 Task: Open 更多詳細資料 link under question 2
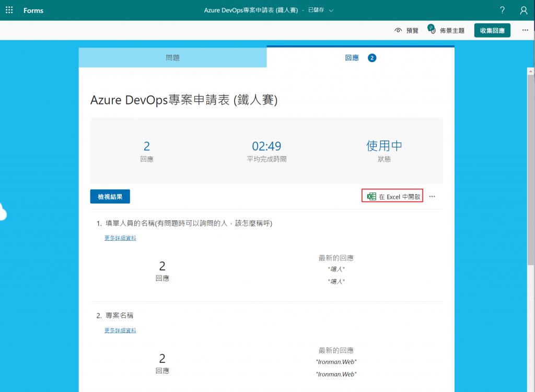tap(120, 330)
